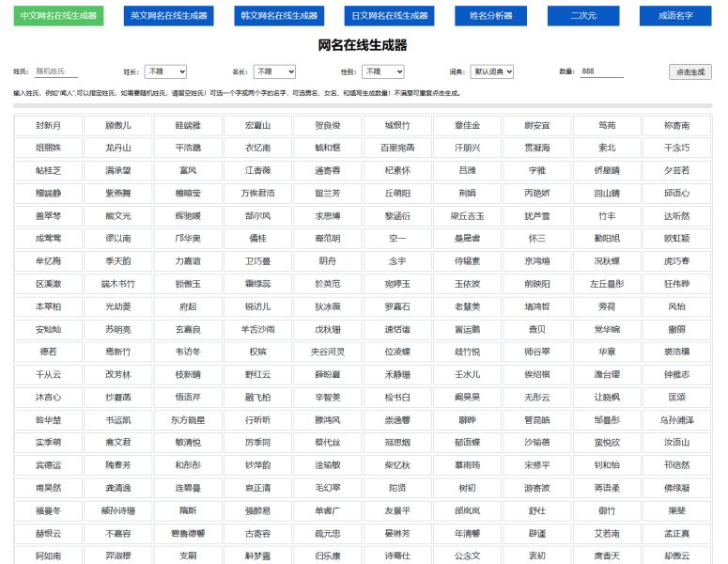Choose the name 达听然
This screenshot has height=564, width=728.
(x=677, y=216)
